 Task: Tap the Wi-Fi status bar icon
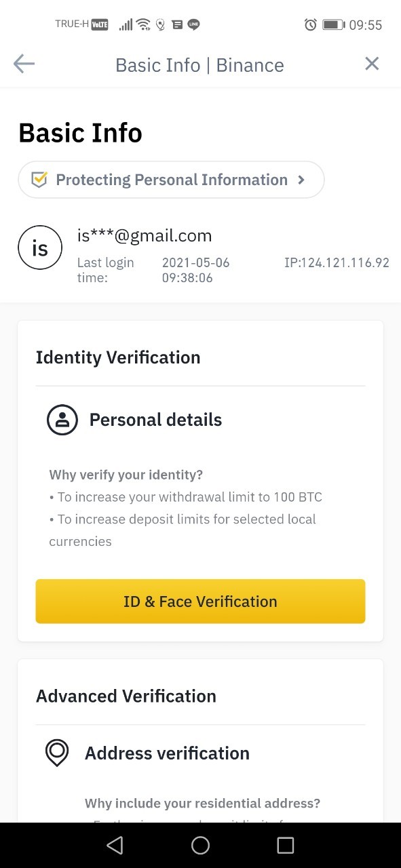143,25
